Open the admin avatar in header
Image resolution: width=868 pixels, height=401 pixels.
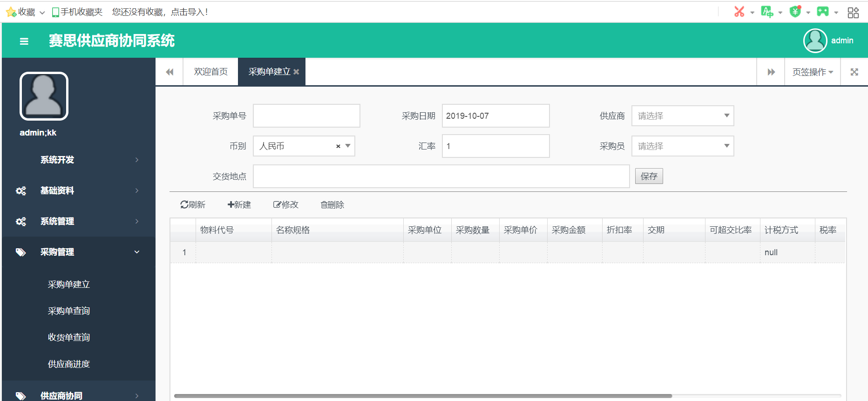[x=815, y=41]
